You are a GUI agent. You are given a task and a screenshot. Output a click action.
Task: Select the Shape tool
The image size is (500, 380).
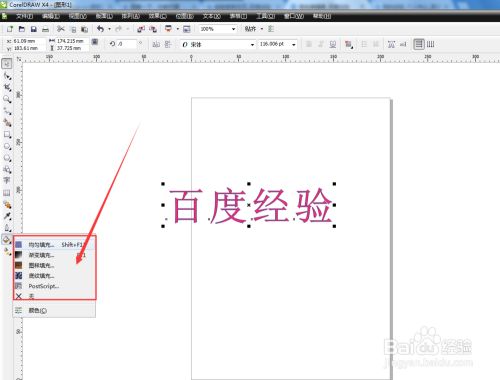click(x=7, y=76)
